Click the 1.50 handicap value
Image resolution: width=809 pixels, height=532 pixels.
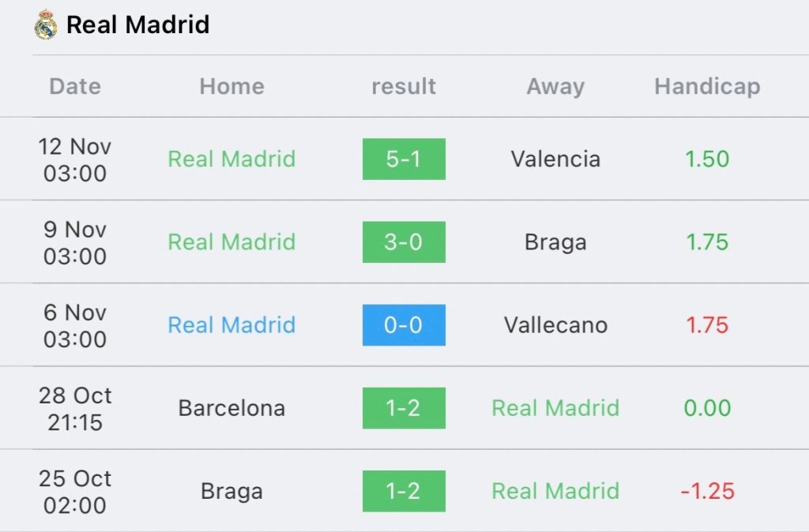[707, 159]
